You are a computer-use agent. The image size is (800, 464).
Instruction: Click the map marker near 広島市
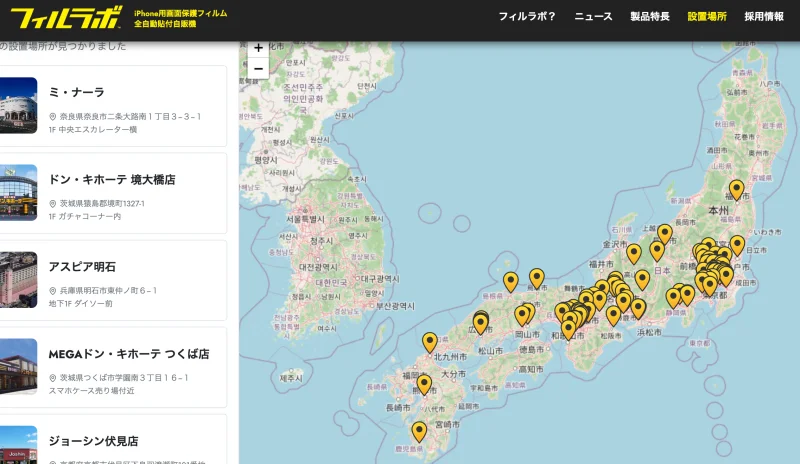pyautogui.click(x=481, y=324)
